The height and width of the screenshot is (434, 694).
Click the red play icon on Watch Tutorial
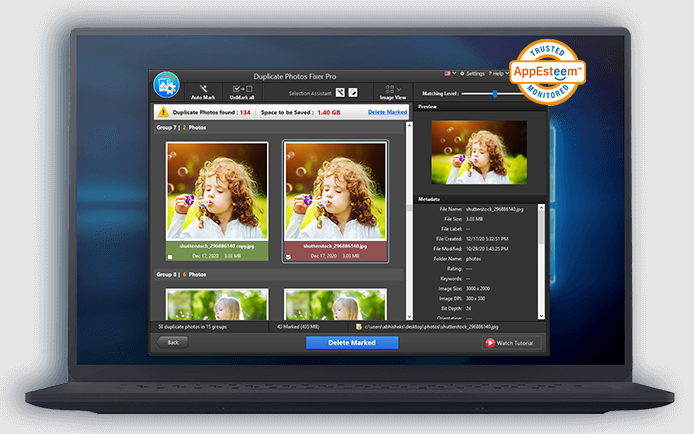click(490, 343)
